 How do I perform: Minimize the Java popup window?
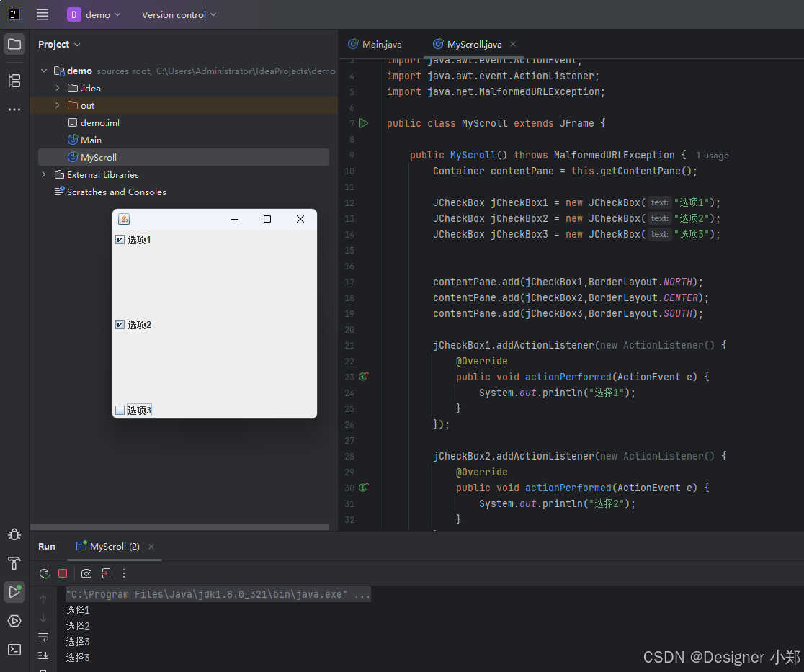(235, 219)
